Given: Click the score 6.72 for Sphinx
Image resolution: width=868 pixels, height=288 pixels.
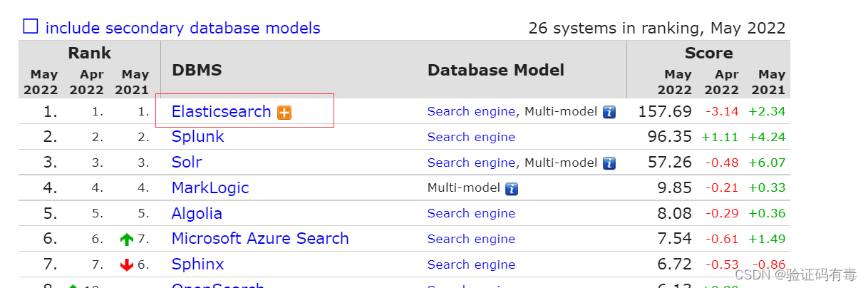Looking at the screenshot, I should click(x=674, y=264).
